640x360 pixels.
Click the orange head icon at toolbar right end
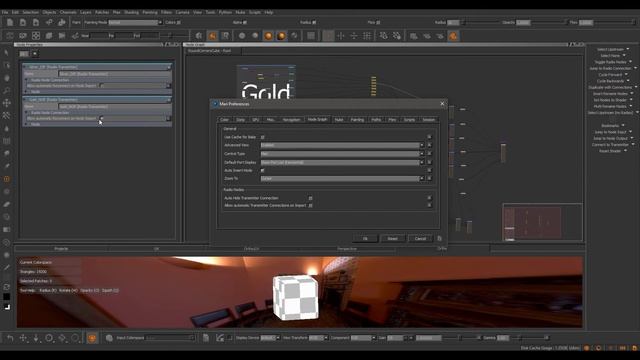click(x=453, y=36)
